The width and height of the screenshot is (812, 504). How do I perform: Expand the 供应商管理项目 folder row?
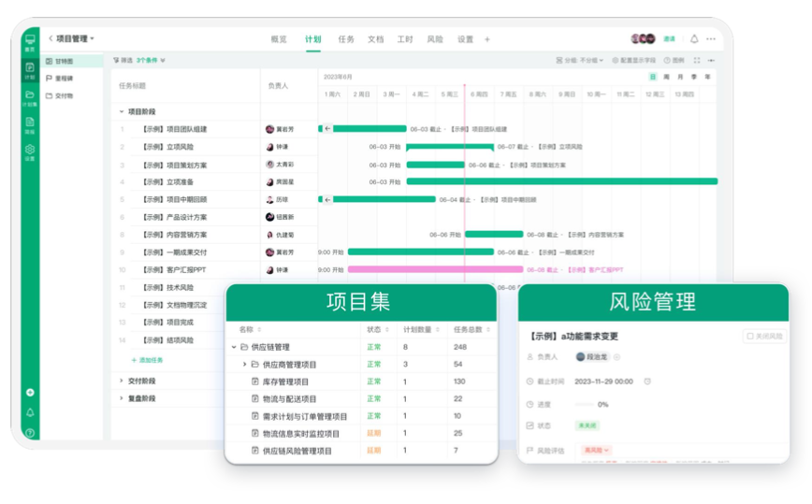(x=245, y=364)
